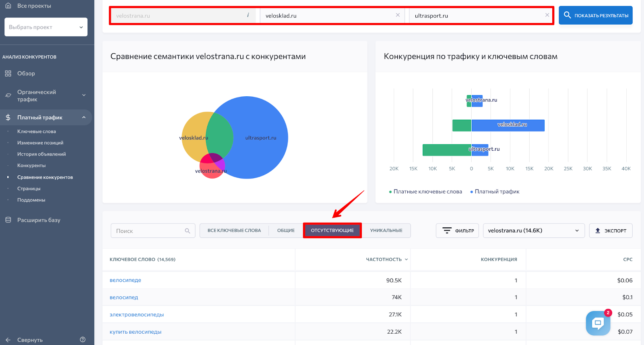Open История объявлений submenu item
Image resolution: width=644 pixels, height=345 pixels.
pyautogui.click(x=41, y=154)
